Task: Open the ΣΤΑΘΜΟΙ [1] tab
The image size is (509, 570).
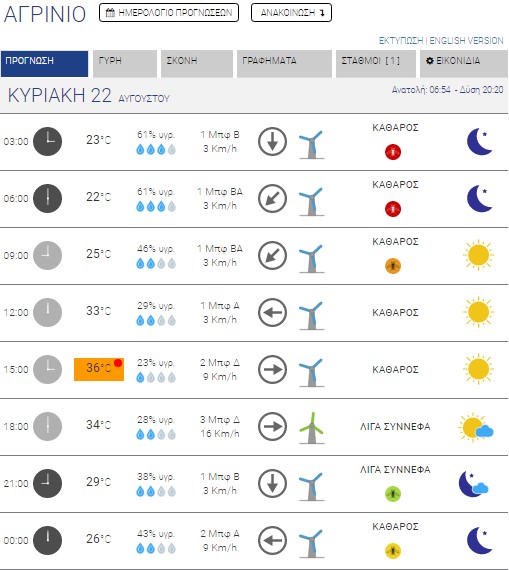Action: coord(376,64)
